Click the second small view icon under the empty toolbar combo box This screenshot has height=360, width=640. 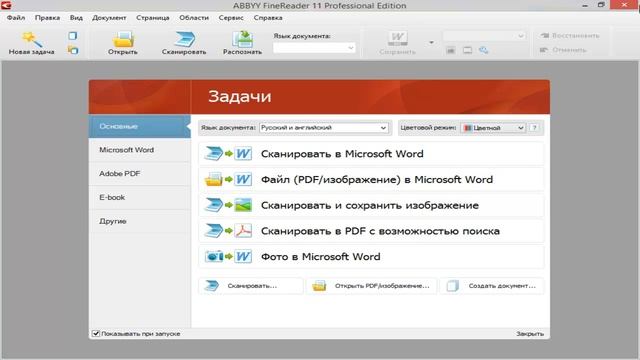467,50
